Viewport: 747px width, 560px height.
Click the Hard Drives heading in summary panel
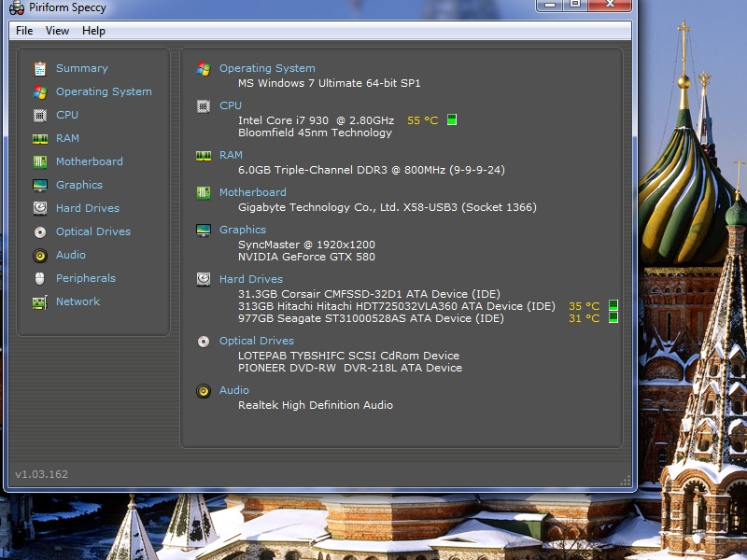(251, 279)
